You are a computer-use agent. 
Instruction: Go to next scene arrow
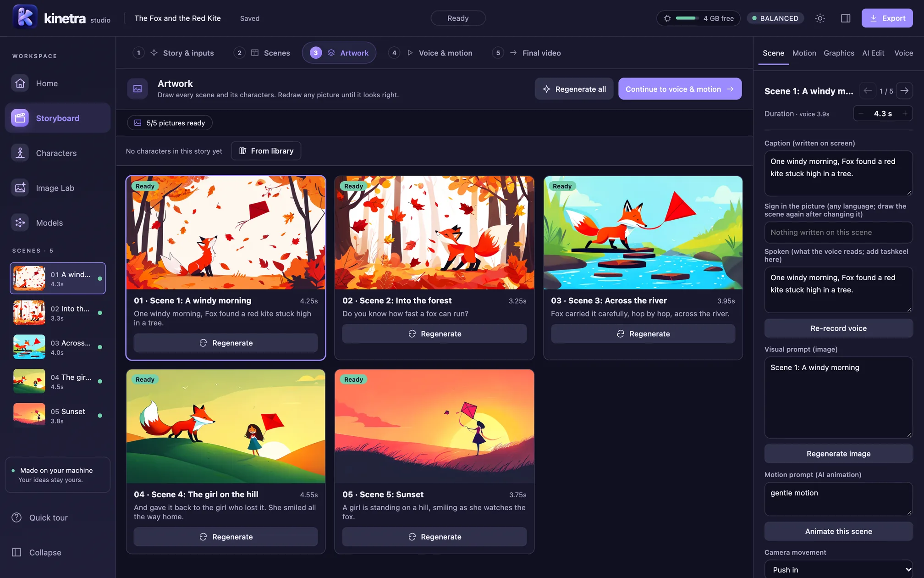[904, 91]
